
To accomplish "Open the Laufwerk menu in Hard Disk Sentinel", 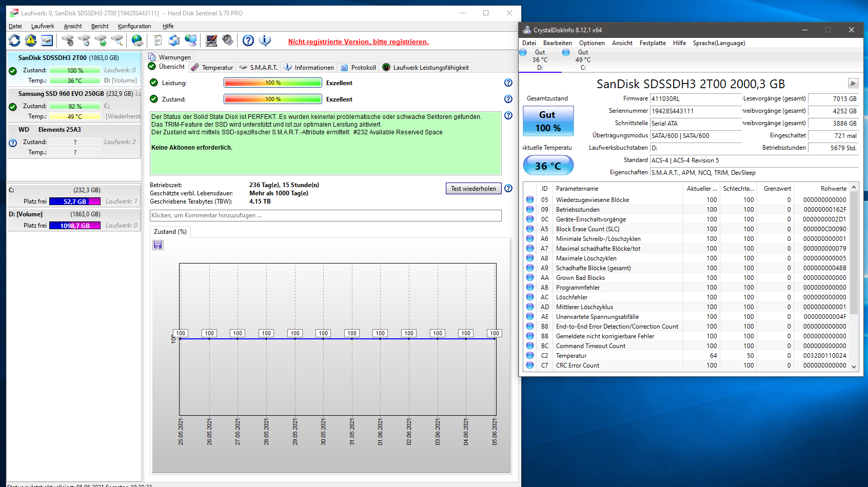I will click(43, 26).
